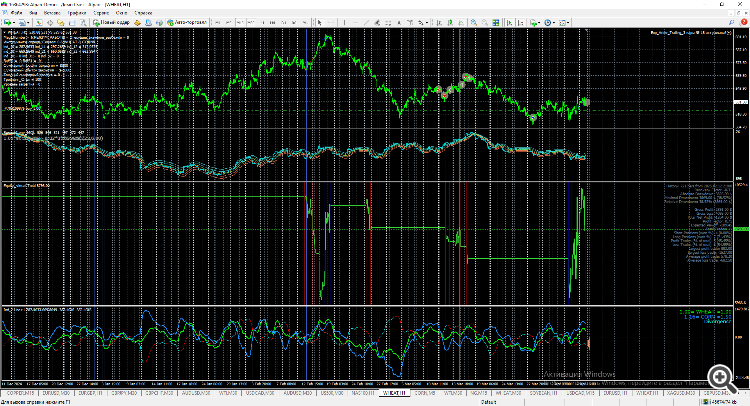Toggle the Navigator panel icon

pyautogui.click(x=61, y=22)
